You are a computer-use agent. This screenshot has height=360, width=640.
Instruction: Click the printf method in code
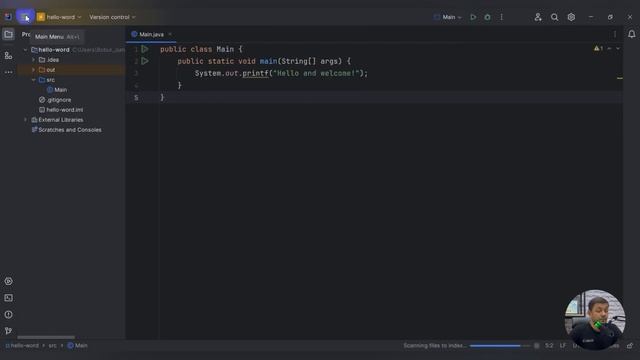tap(256, 73)
